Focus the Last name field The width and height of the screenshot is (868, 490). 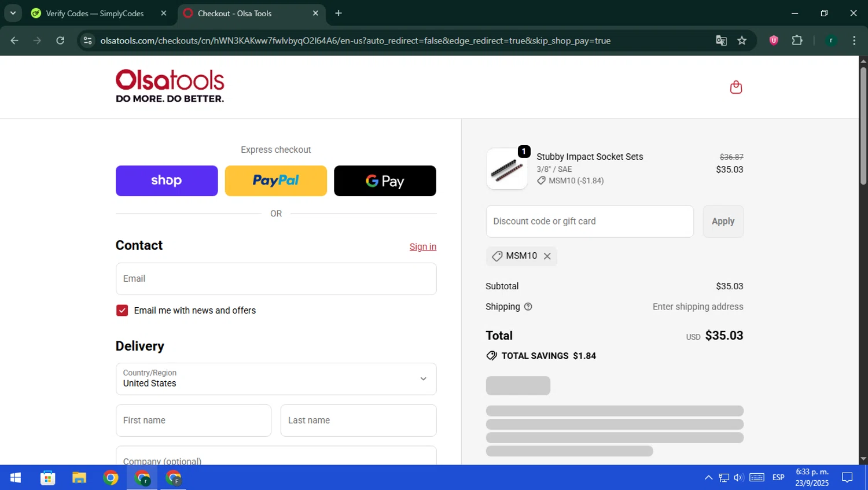359,421
